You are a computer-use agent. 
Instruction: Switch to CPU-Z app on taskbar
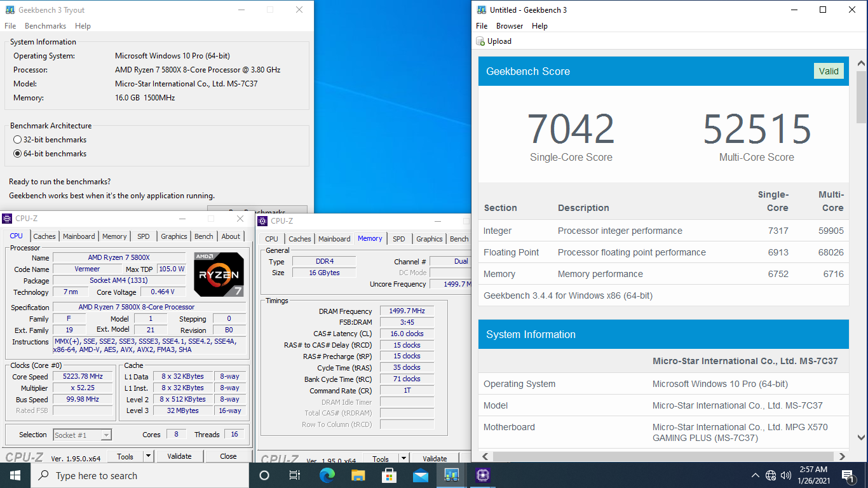[482, 475]
